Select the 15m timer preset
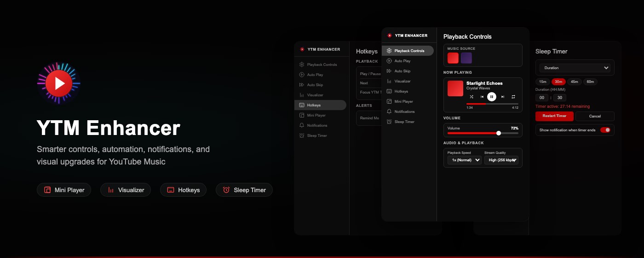644x258 pixels. pos(543,82)
